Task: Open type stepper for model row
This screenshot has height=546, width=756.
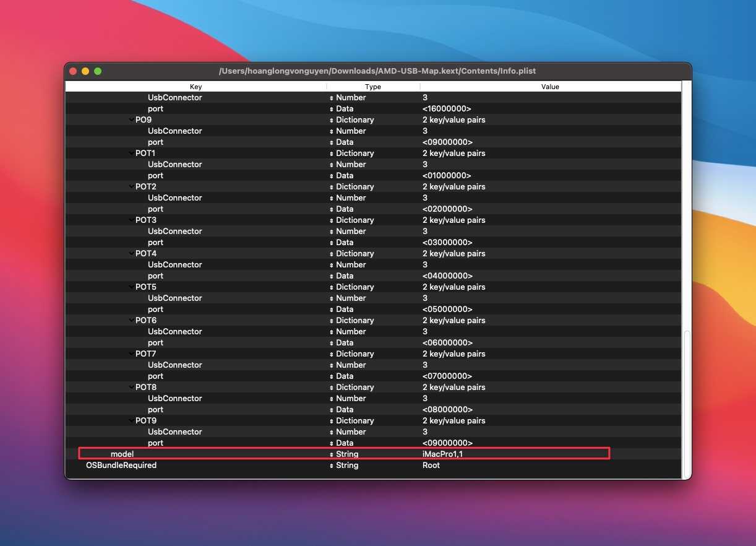Action: 332,454
